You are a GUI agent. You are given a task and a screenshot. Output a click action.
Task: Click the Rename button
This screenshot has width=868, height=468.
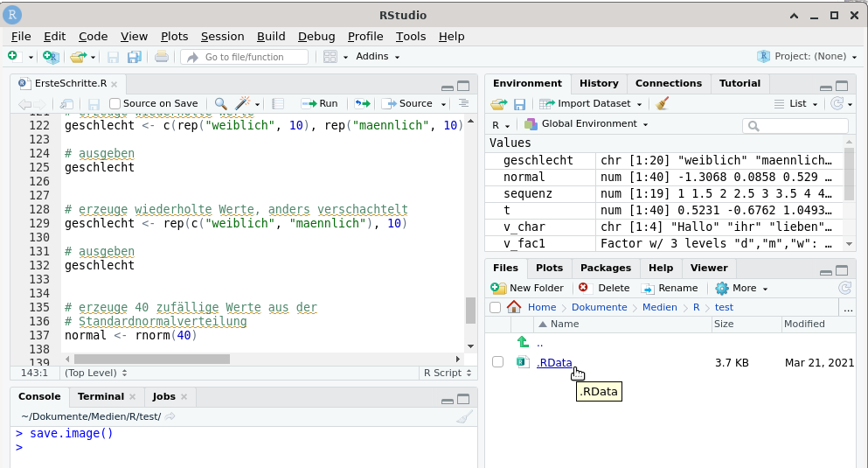[670, 288]
